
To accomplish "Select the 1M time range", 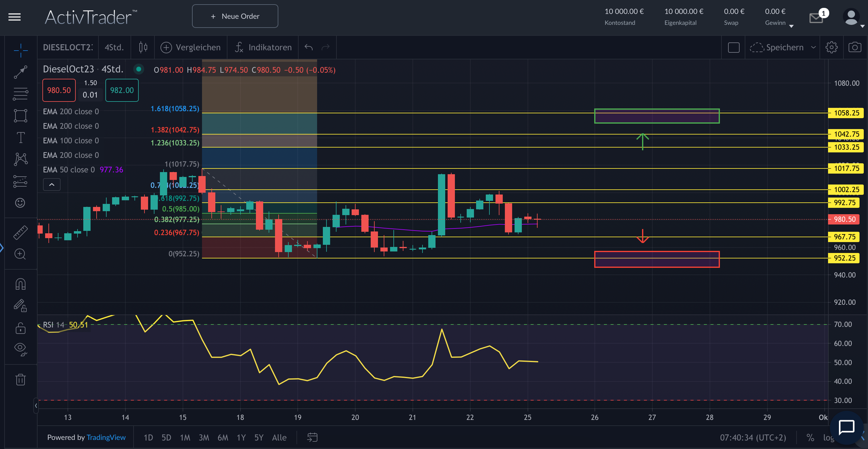I will click(x=185, y=437).
